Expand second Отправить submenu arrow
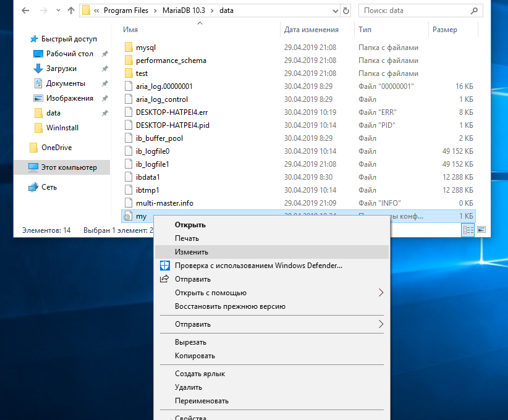This screenshot has height=420, width=508. click(x=381, y=324)
